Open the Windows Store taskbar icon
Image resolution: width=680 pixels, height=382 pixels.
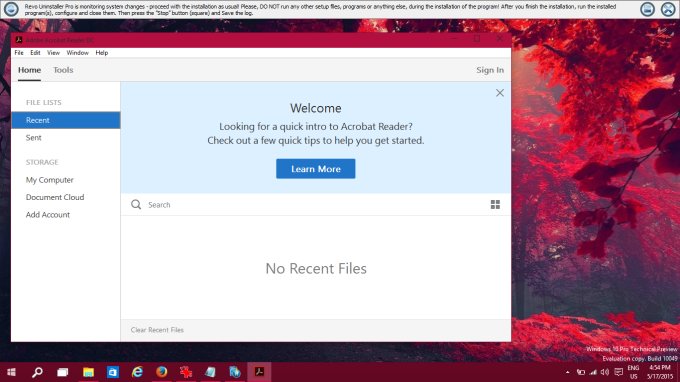tap(113, 372)
